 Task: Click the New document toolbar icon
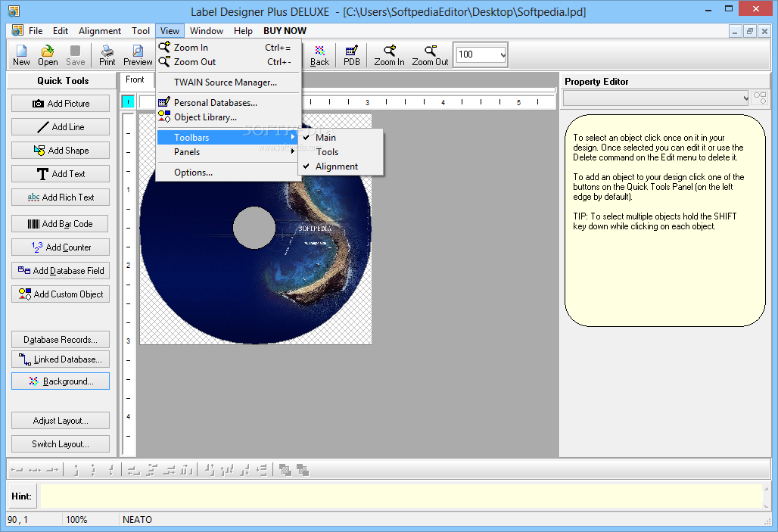tap(21, 55)
